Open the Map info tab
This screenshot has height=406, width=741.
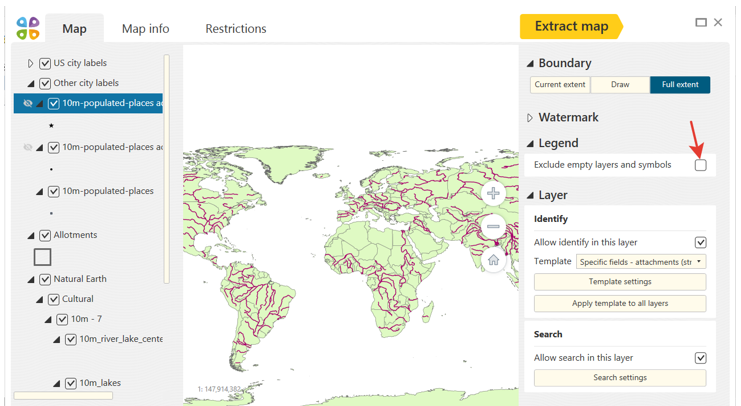point(146,29)
